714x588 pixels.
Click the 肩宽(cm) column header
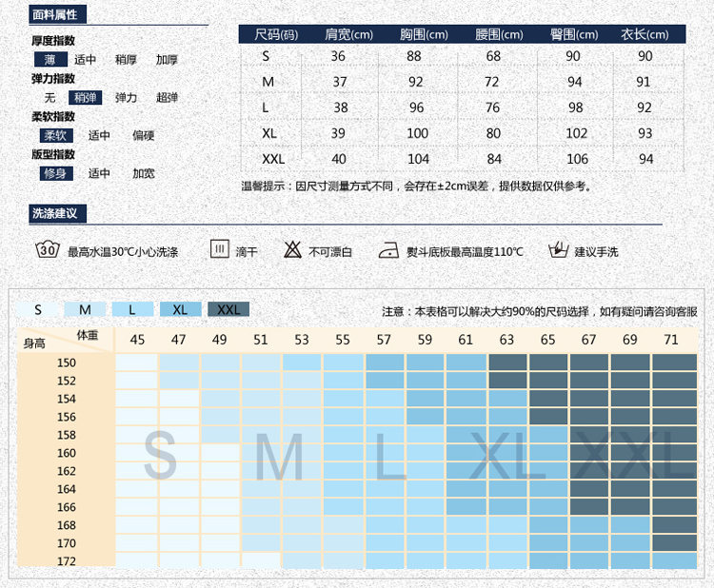(348, 34)
